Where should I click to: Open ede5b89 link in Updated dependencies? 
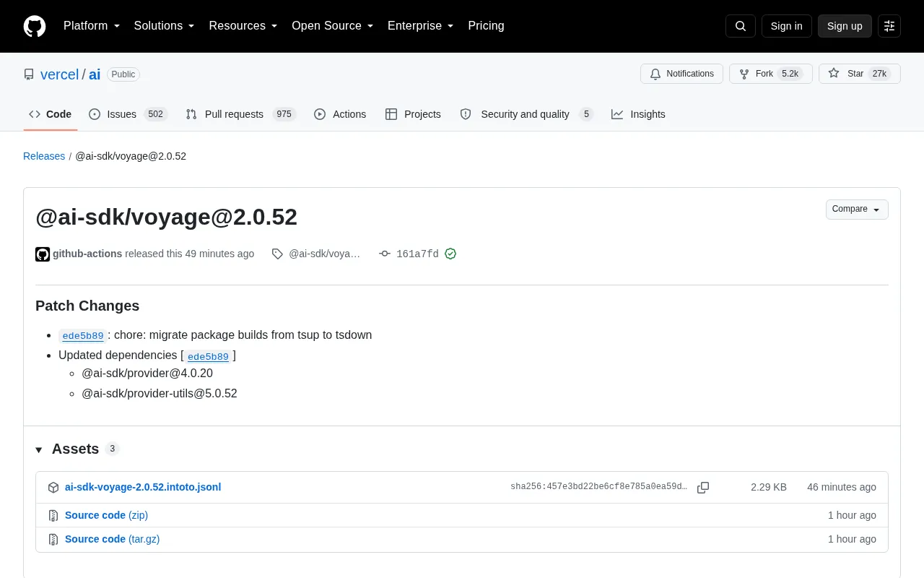(208, 356)
